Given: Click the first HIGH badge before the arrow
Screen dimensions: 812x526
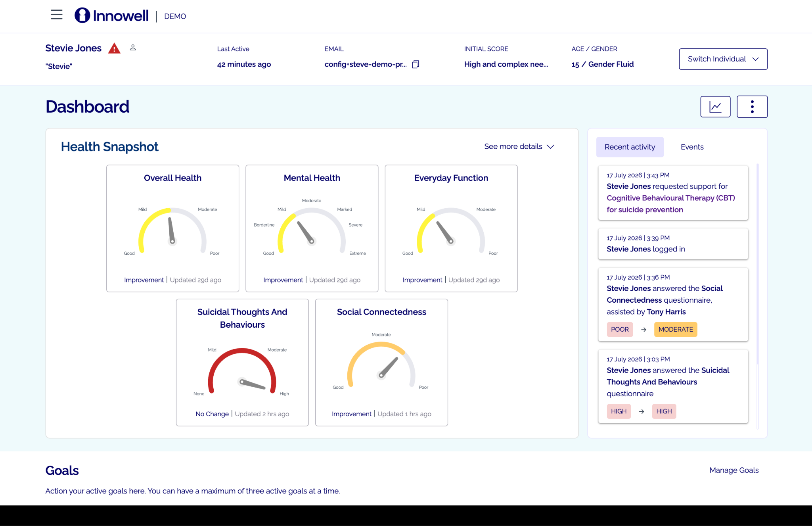Looking at the screenshot, I should [x=619, y=411].
